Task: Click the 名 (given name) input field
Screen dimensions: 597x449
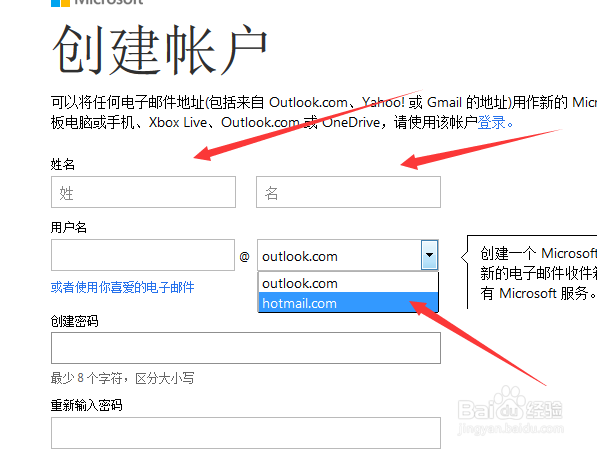Action: pos(348,192)
